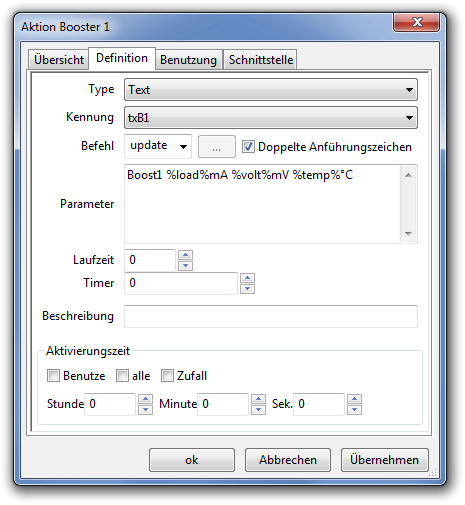Uncheck Doppelte Anführungszeichen checkbox
The width and height of the screenshot is (465, 505).
pyautogui.click(x=248, y=147)
